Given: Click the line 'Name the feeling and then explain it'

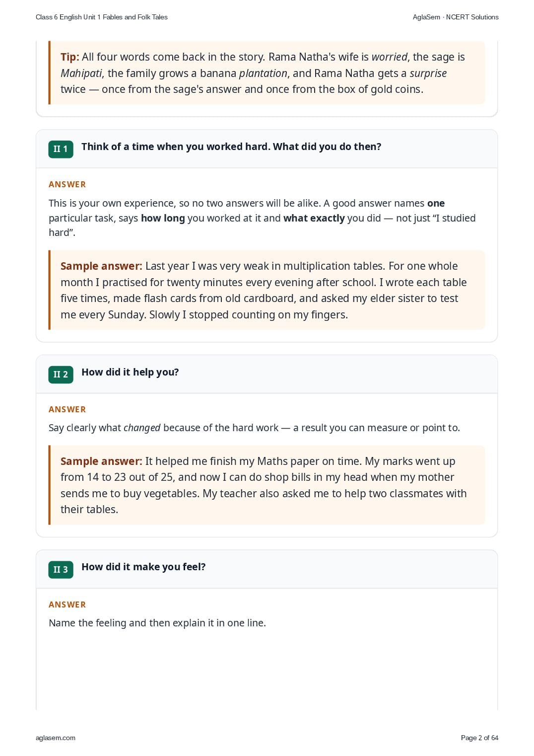Looking at the screenshot, I should [x=157, y=623].
